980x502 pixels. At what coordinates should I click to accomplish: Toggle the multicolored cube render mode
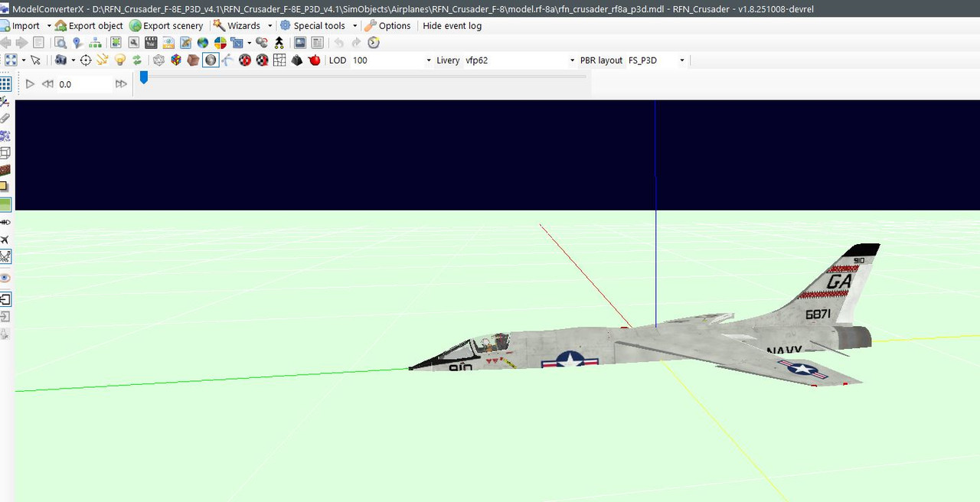176,60
